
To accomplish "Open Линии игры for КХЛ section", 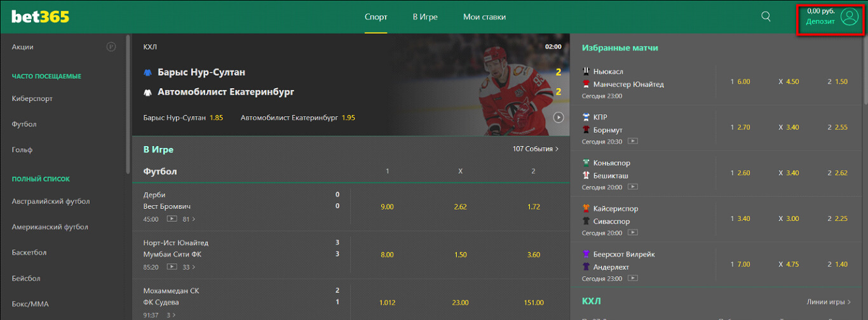I will [x=826, y=302].
